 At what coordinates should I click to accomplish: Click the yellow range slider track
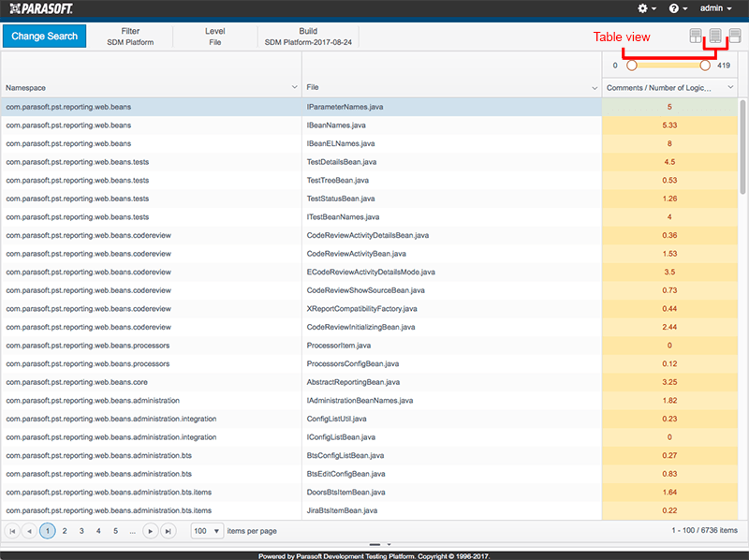point(668,66)
